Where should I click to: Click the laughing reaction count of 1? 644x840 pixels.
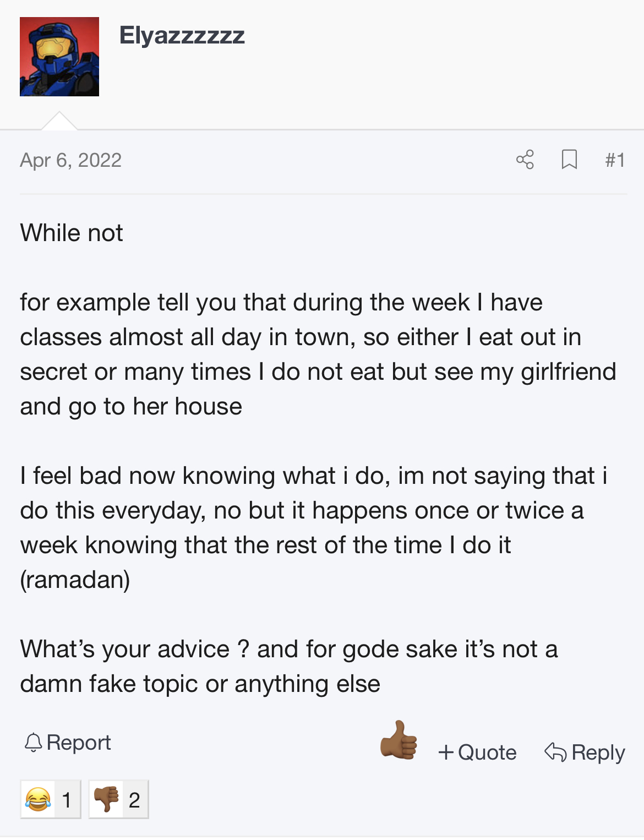(67, 800)
